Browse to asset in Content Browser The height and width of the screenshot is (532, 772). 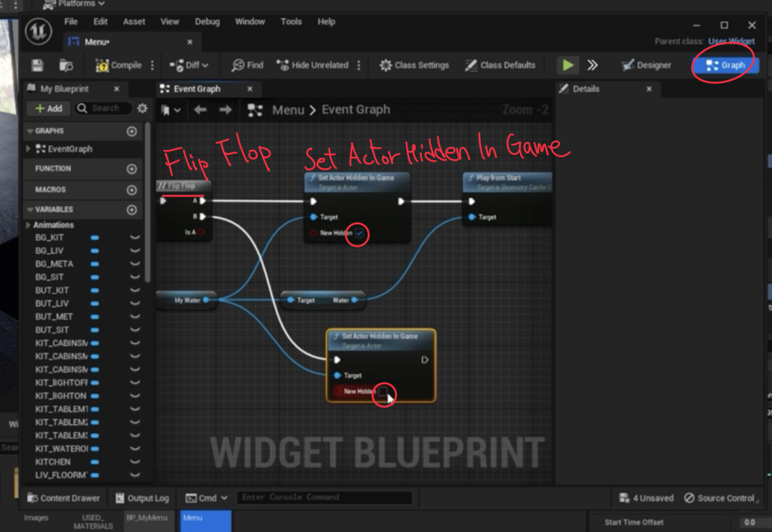66,65
